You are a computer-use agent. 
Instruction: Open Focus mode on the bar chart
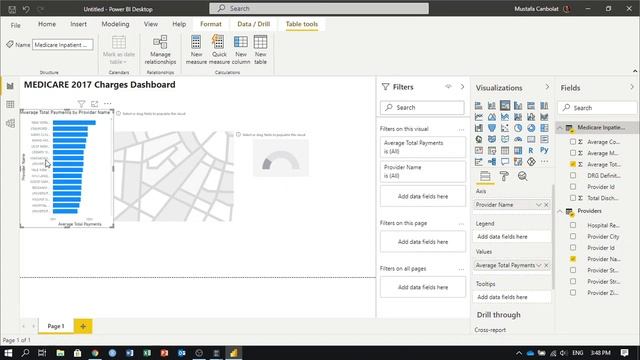(94, 104)
